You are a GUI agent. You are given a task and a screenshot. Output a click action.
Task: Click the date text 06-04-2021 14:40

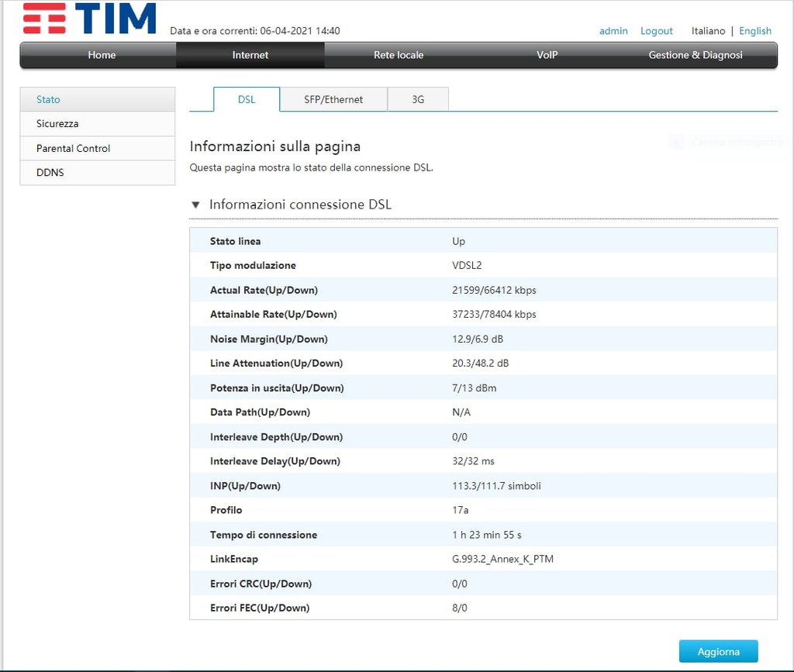pyautogui.click(x=300, y=31)
